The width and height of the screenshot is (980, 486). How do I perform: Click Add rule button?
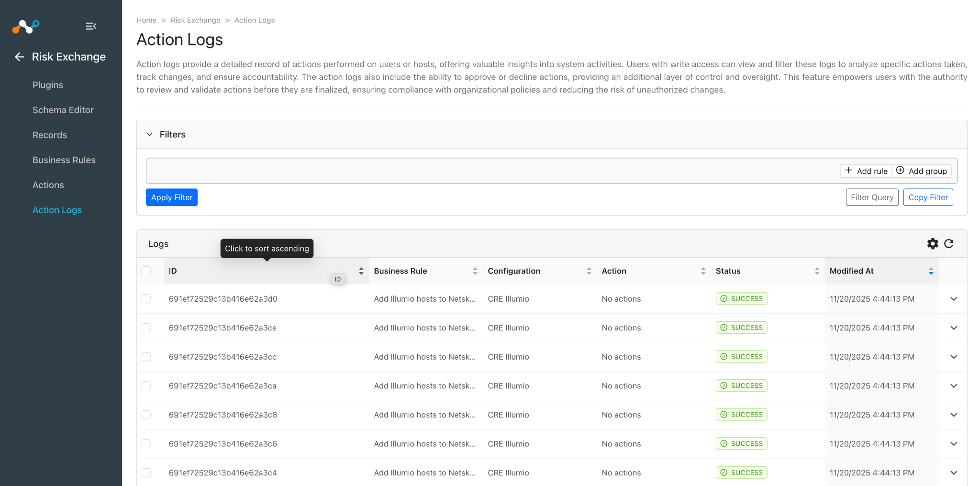[x=866, y=171]
